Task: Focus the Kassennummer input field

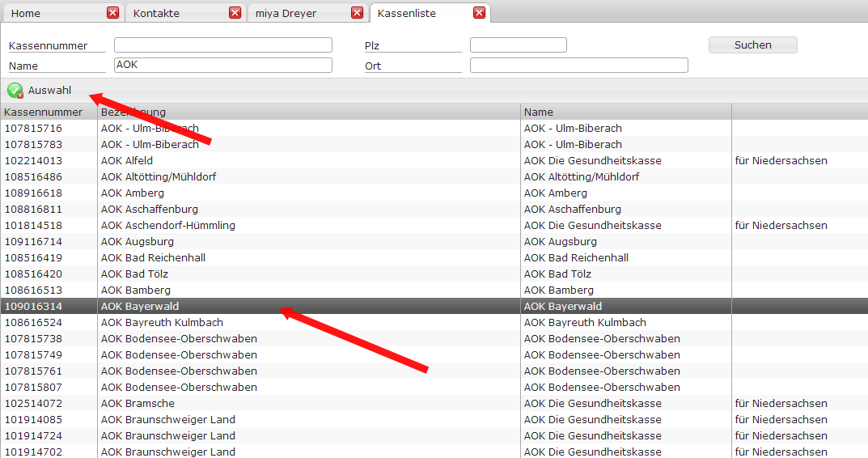Action: 223,45
